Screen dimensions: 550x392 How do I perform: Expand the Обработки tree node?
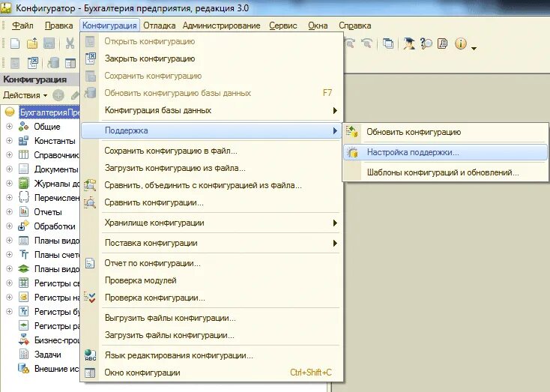(10, 226)
